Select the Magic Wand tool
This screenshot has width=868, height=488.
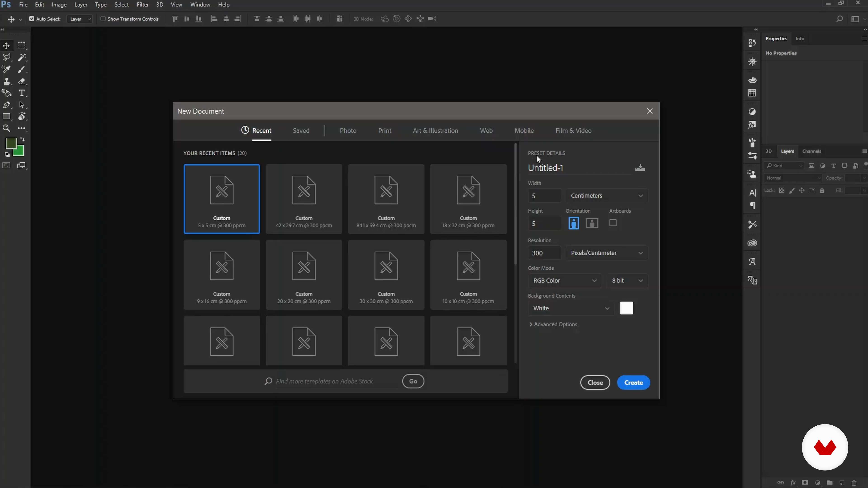coord(22,58)
